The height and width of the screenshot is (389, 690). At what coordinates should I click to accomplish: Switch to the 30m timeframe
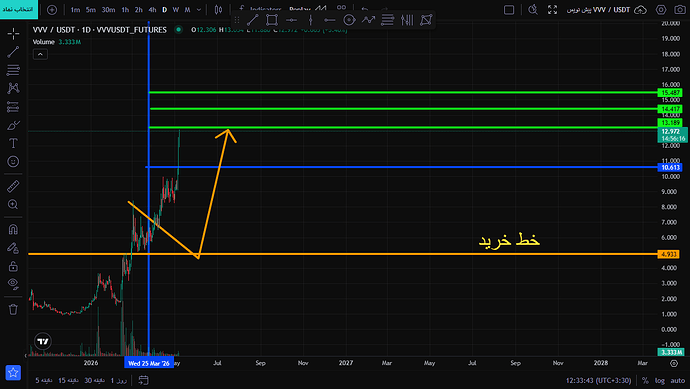[108, 10]
